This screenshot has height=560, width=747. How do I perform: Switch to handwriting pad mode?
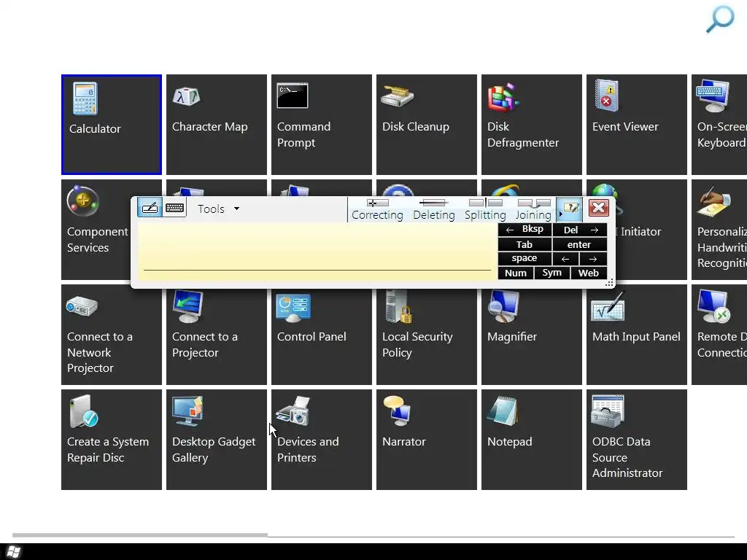(x=150, y=208)
